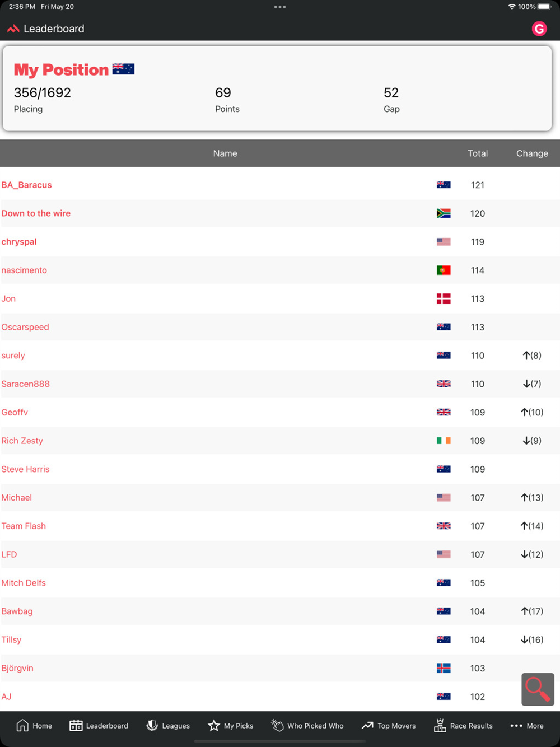
Task: Open BA_Baracus player profile
Action: (26, 185)
